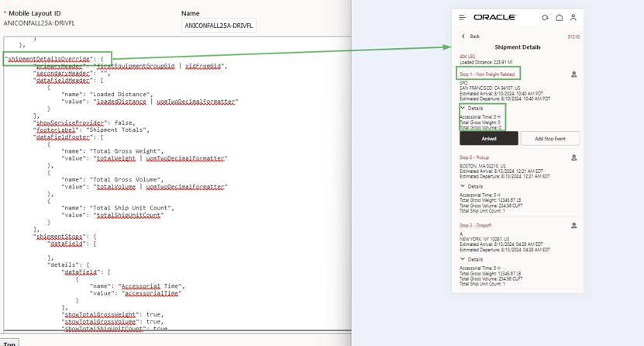This screenshot has width=644, height=346.
Task: Click the Arrived button
Action: tap(489, 139)
